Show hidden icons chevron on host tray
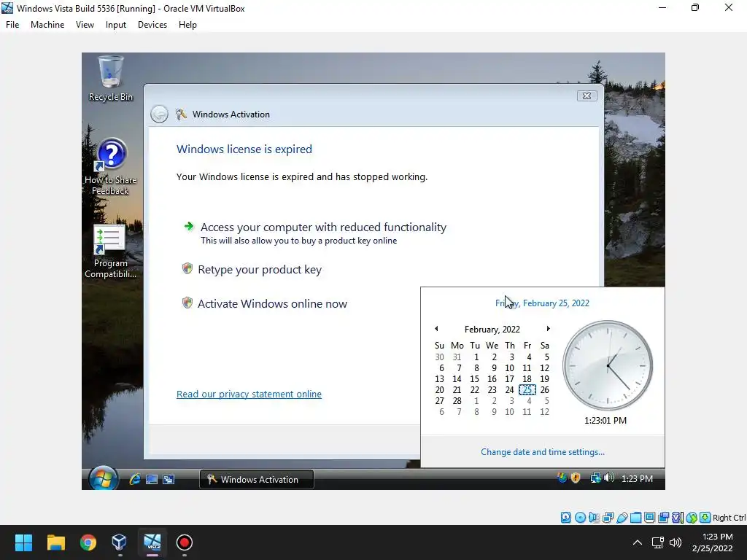Image resolution: width=747 pixels, height=560 pixels. point(637,542)
